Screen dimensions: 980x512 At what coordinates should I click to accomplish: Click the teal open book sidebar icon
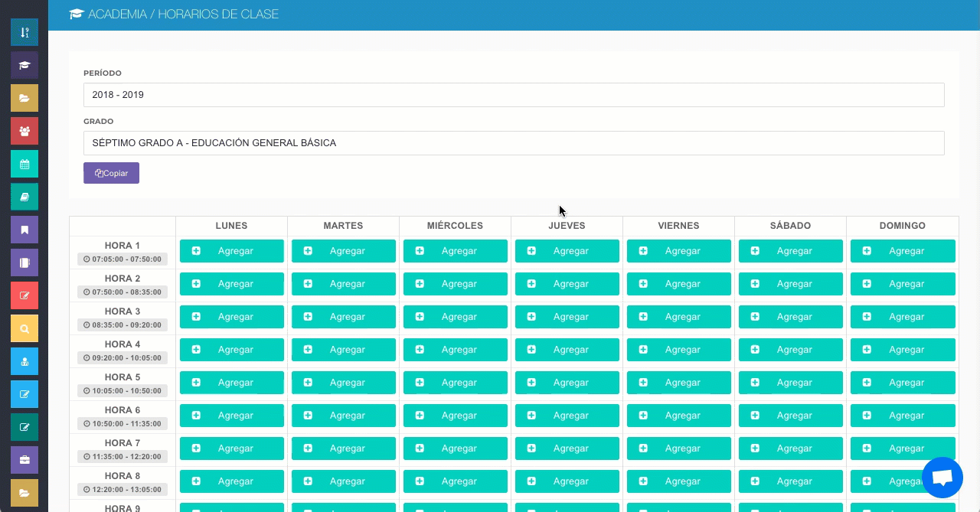tap(24, 197)
